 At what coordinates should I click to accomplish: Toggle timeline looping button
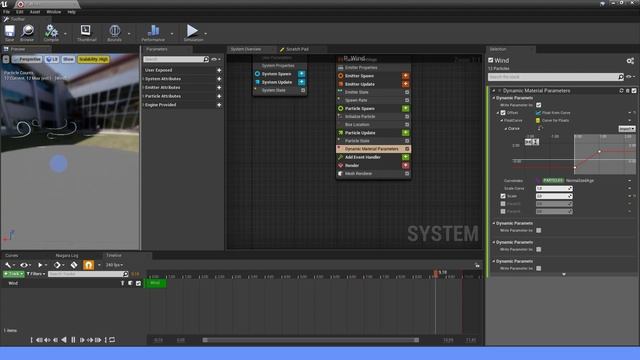click(x=112, y=340)
